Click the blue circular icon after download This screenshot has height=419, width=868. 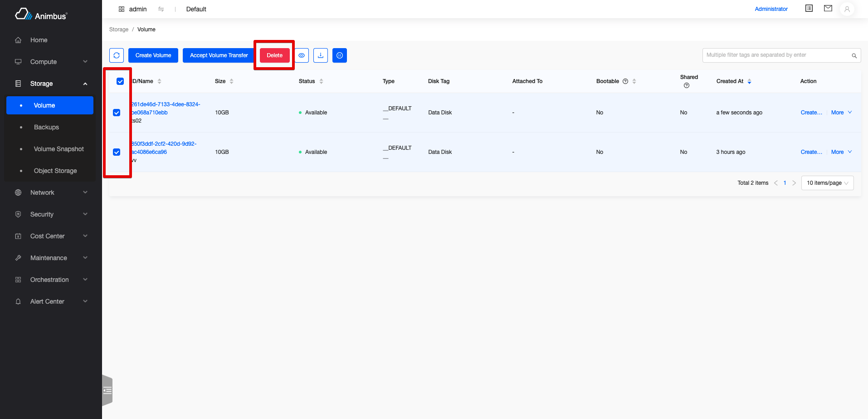[340, 55]
